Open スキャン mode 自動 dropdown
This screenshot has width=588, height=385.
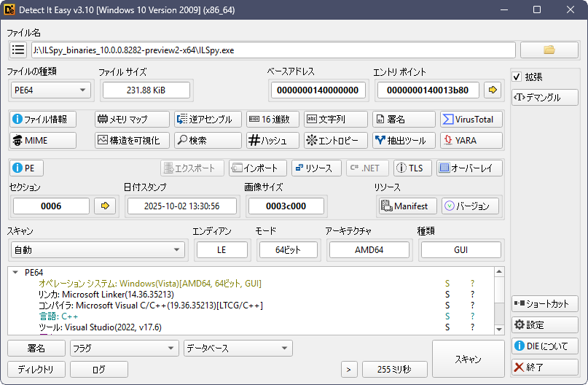pyautogui.click(x=98, y=250)
